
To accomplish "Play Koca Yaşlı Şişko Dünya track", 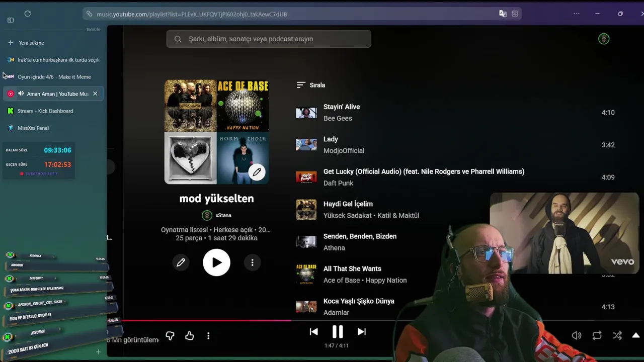I will pos(359,301).
